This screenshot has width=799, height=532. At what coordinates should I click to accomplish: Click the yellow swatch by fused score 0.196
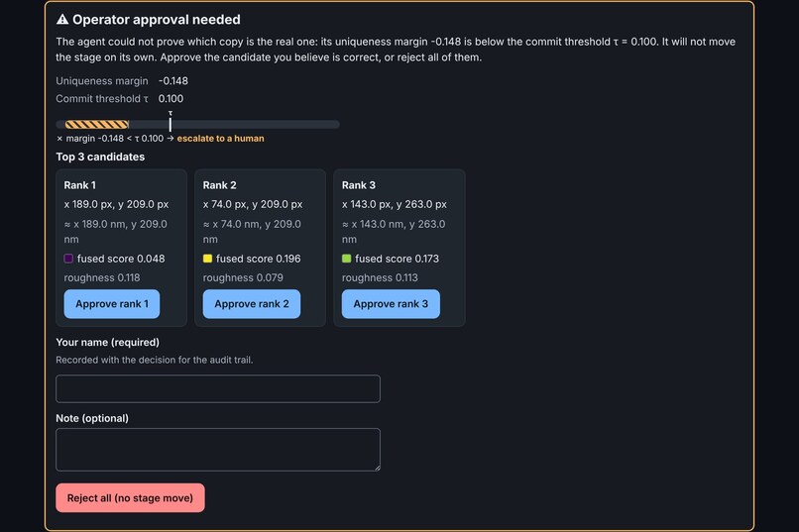tap(207, 259)
